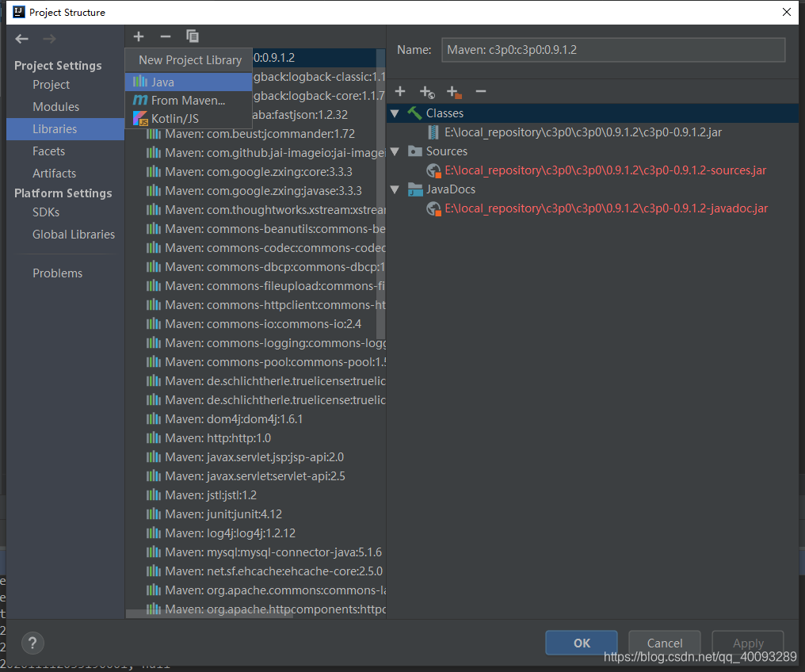Click the add excluded root icon

coord(454,92)
